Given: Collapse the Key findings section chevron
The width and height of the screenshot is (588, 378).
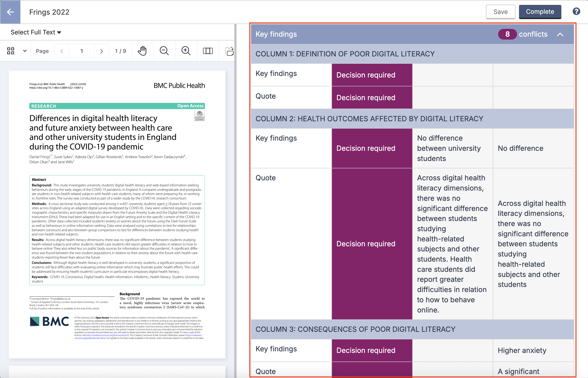Looking at the screenshot, I should (560, 34).
